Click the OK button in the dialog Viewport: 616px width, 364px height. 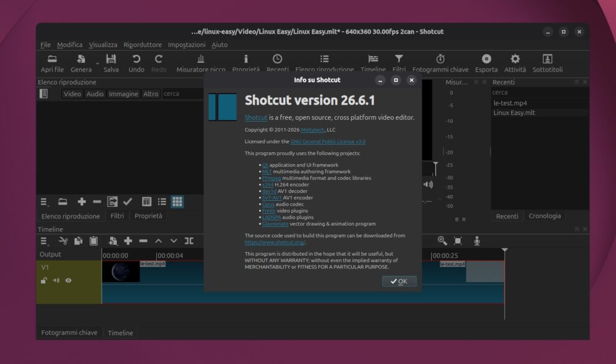399,281
